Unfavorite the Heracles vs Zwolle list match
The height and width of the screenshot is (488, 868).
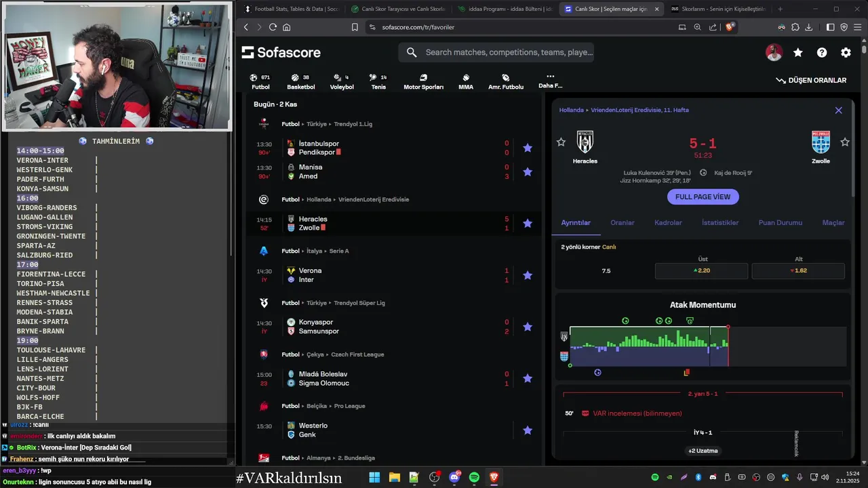pyautogui.click(x=528, y=223)
